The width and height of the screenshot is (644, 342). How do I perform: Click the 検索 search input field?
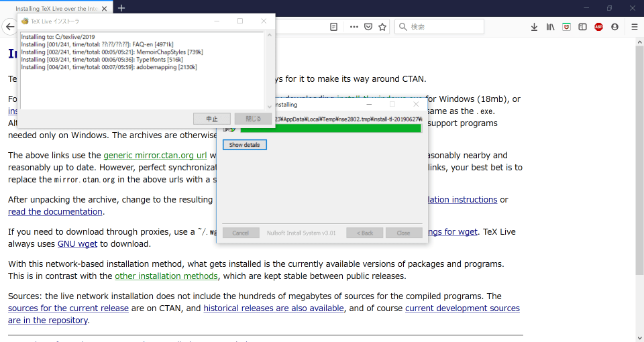(x=443, y=27)
